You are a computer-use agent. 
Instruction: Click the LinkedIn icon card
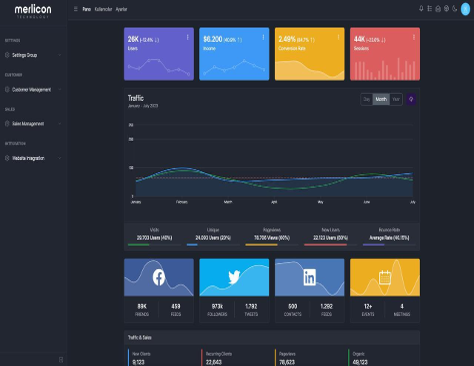309,277
